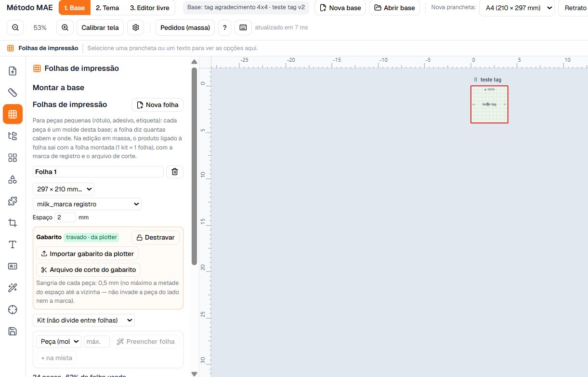Open the tree structure panel in sidebar
This screenshot has width=588, height=377.
[x=13, y=136]
